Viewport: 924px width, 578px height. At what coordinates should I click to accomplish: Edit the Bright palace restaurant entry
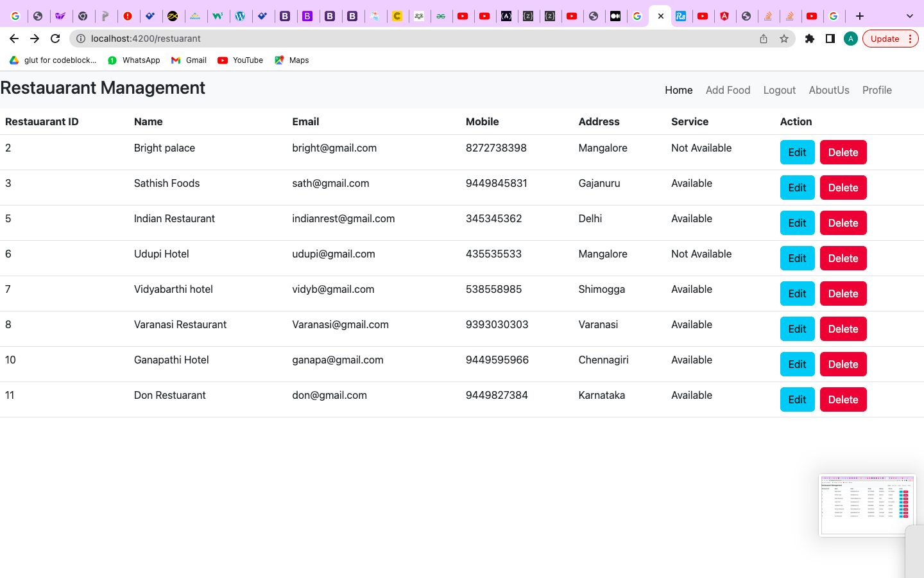pyautogui.click(x=797, y=152)
